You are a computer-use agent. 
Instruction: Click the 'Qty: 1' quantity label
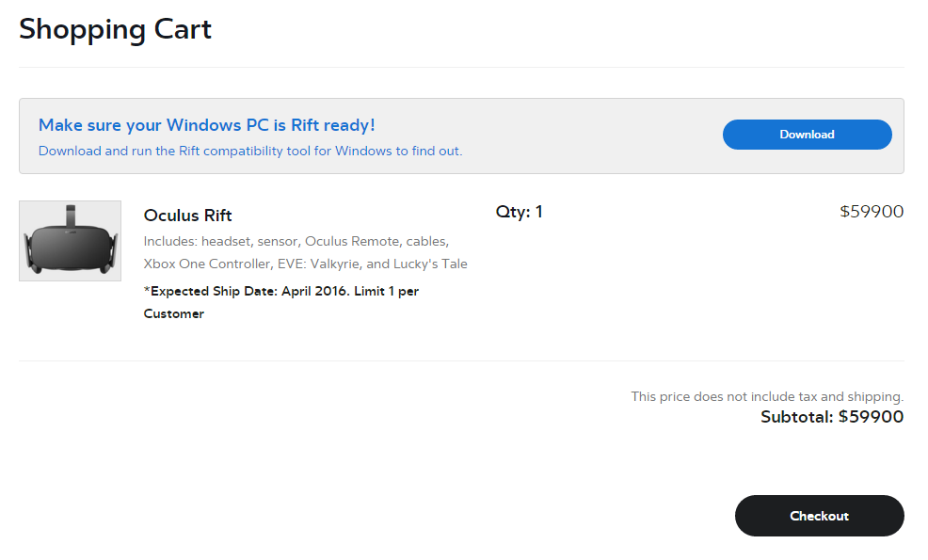pyautogui.click(x=519, y=212)
